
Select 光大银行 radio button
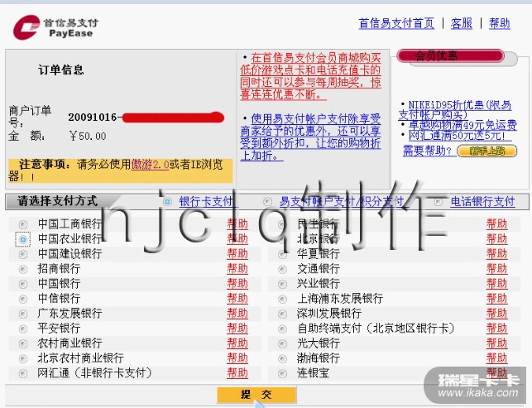pyautogui.click(x=282, y=343)
